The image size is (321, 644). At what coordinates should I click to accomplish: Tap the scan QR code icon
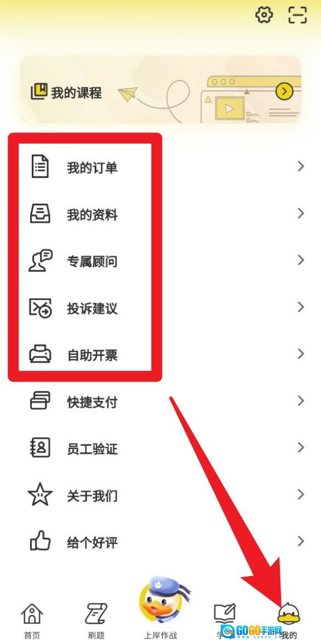[x=297, y=15]
